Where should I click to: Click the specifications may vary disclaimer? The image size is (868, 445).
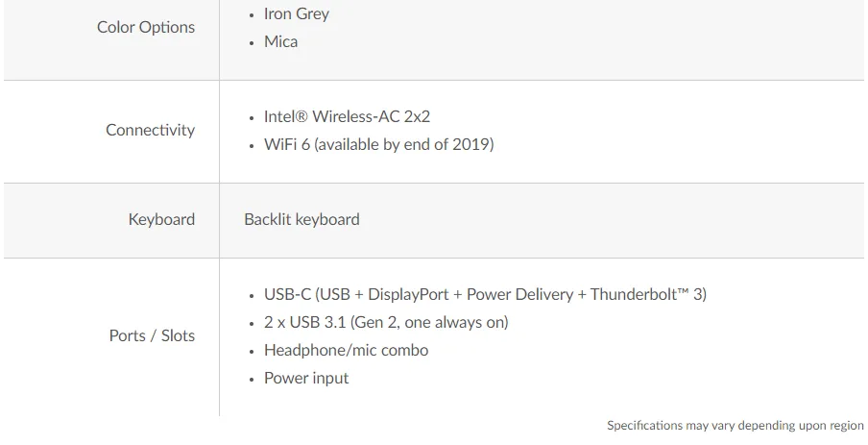point(735,425)
